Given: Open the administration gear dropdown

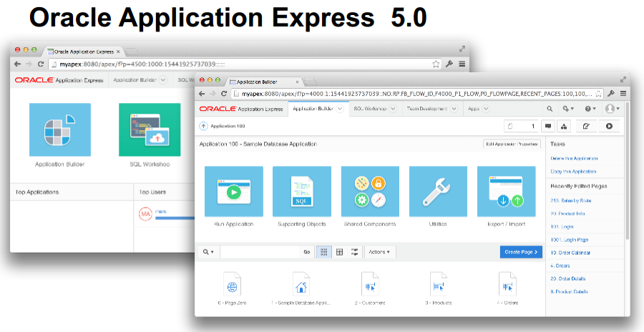Looking at the screenshot, I should click(x=568, y=109).
